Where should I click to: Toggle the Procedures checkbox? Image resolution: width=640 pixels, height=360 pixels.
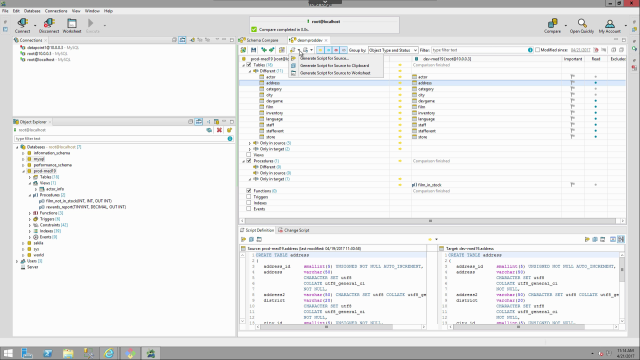(x=249, y=161)
